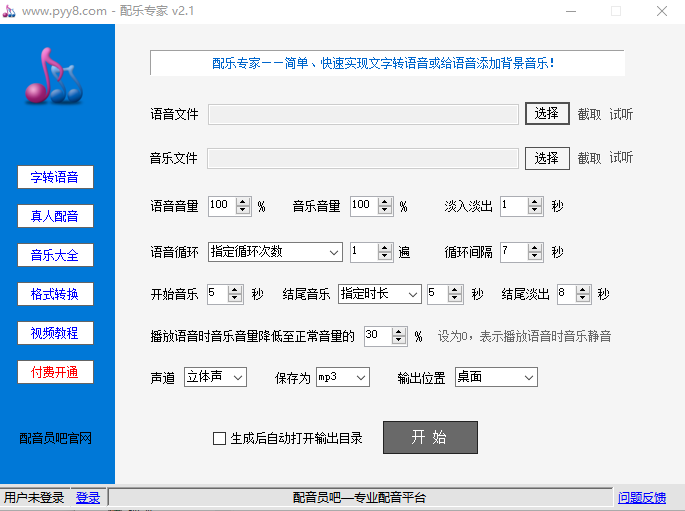Decrease the loop count 遍 value
This screenshot has width=685, height=511.
click(385, 256)
